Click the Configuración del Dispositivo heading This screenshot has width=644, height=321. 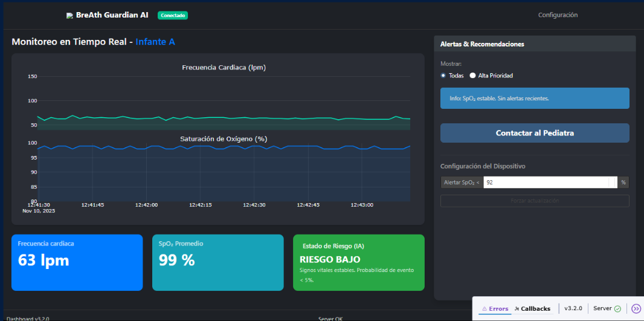click(x=483, y=166)
